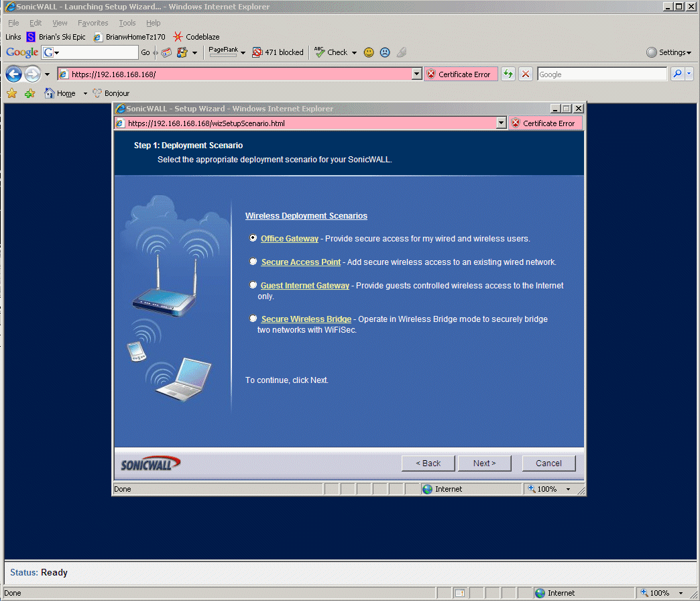Open the Favorites Center star
The width and height of the screenshot is (700, 601).
pos(12,93)
